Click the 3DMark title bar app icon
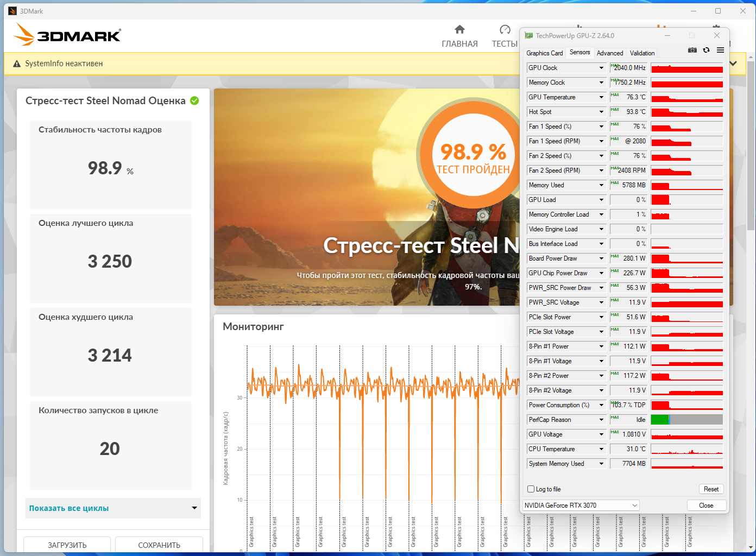This screenshot has height=556, width=756. (12, 11)
